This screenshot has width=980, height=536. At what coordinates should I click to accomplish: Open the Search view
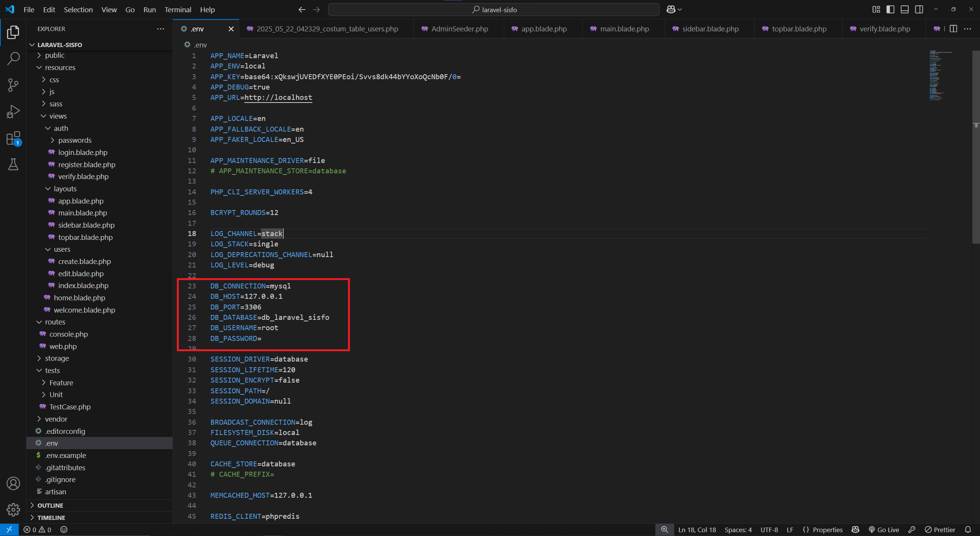[x=13, y=58]
